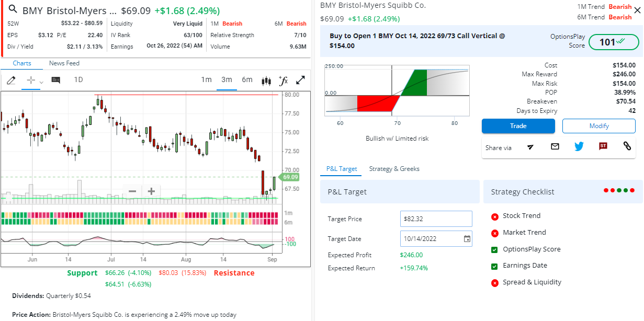Click the Modify button
This screenshot has height=321, width=644.
point(599,126)
